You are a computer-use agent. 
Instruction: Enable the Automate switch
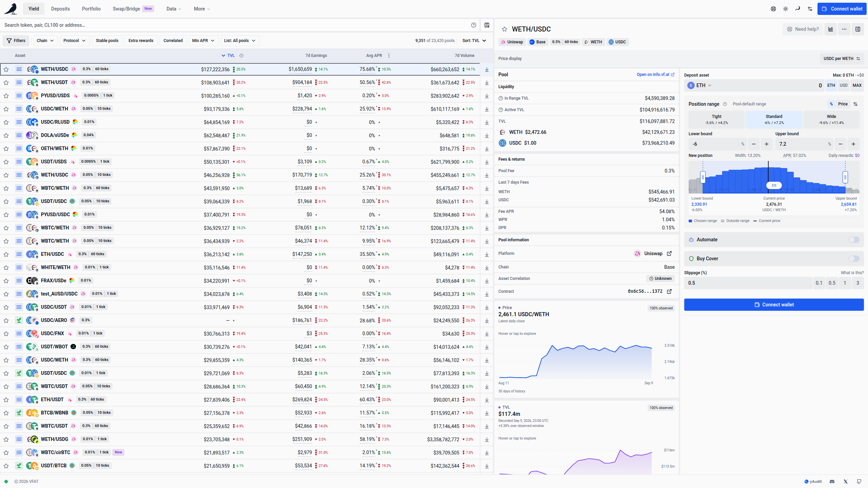(x=854, y=240)
